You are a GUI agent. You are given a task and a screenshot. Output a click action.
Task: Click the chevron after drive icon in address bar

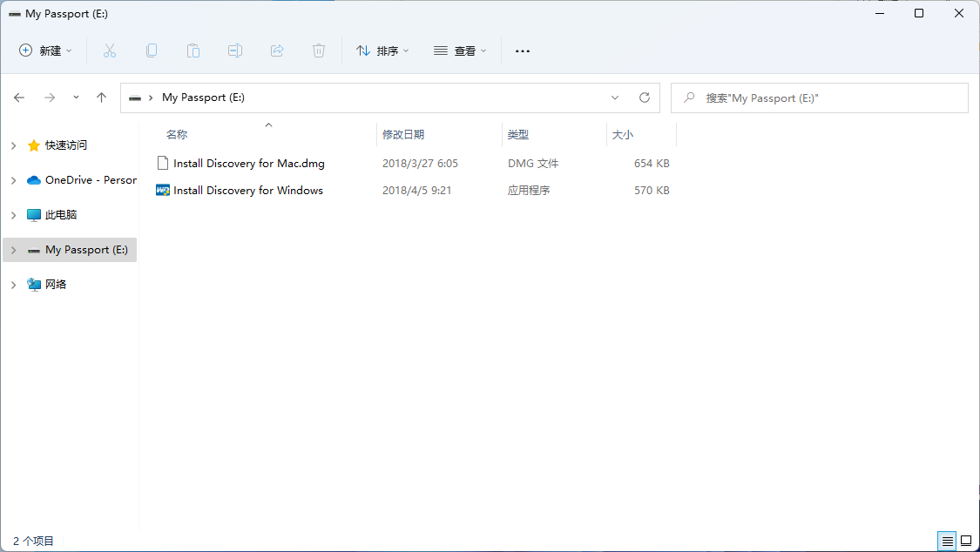point(151,98)
